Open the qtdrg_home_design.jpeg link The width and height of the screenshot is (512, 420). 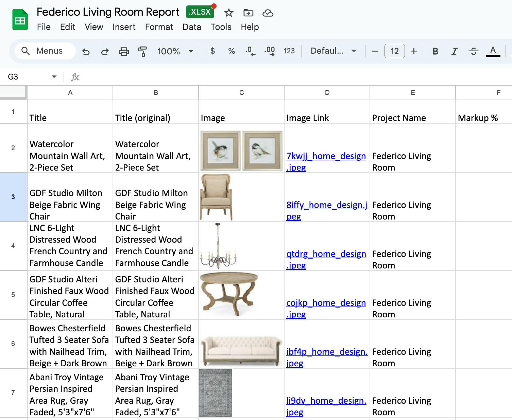click(326, 260)
